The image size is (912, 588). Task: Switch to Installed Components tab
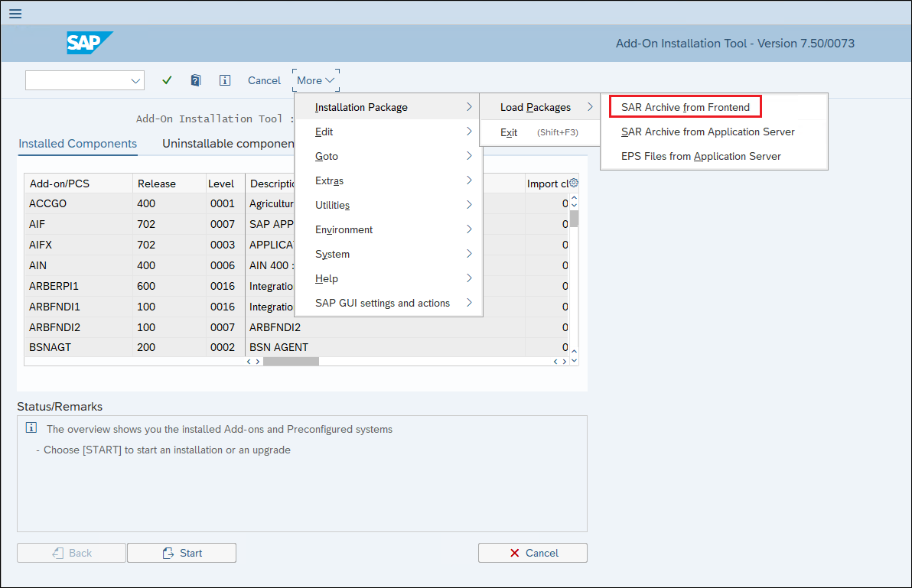pos(78,144)
